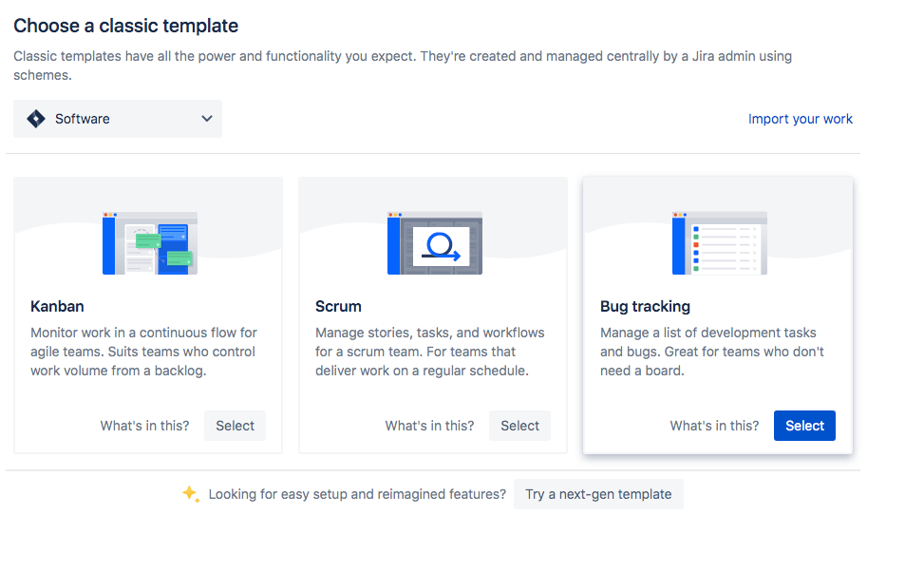This screenshot has width=924, height=572.
Task: Select the Scrum template
Action: (519, 426)
